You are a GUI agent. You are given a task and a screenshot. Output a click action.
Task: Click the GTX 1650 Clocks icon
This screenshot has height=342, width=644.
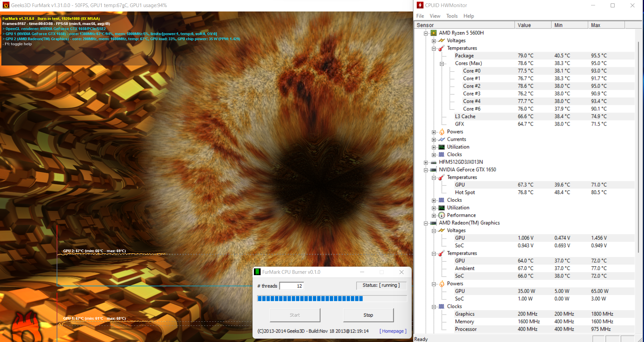(x=441, y=200)
